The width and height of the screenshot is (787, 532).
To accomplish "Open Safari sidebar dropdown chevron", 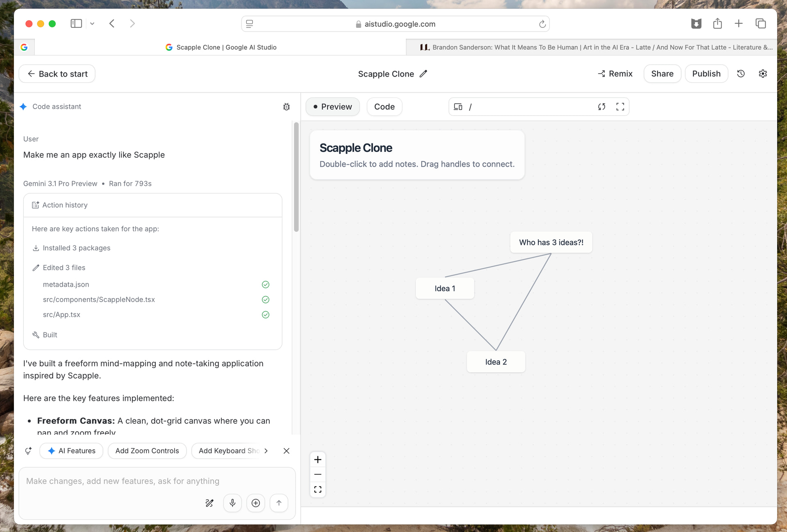I will click(x=92, y=24).
